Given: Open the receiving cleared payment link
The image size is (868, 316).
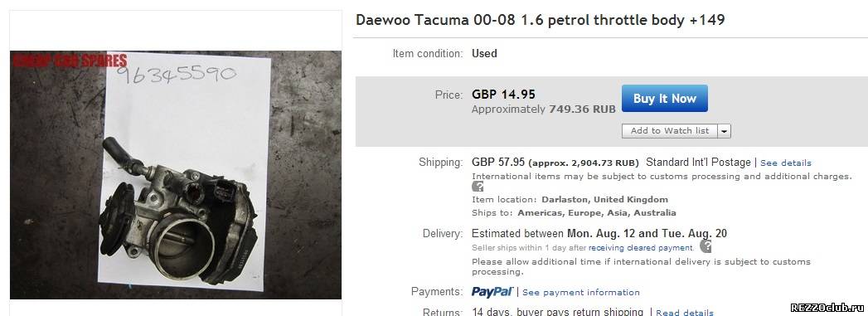Looking at the screenshot, I should (641, 248).
